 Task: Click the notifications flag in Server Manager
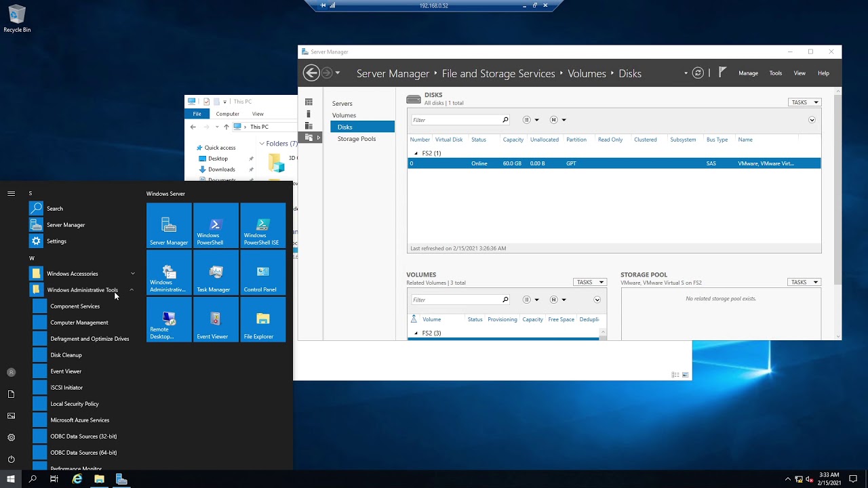click(723, 73)
